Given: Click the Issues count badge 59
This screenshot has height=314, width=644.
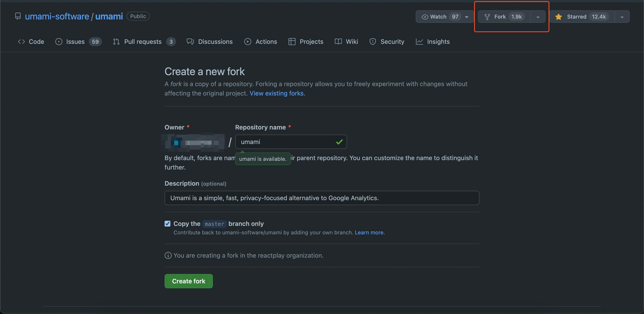Looking at the screenshot, I should coord(95,41).
